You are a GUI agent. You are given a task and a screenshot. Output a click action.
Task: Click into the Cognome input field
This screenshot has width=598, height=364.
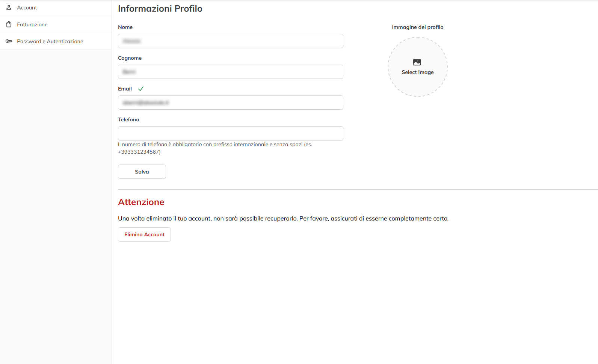(x=230, y=72)
